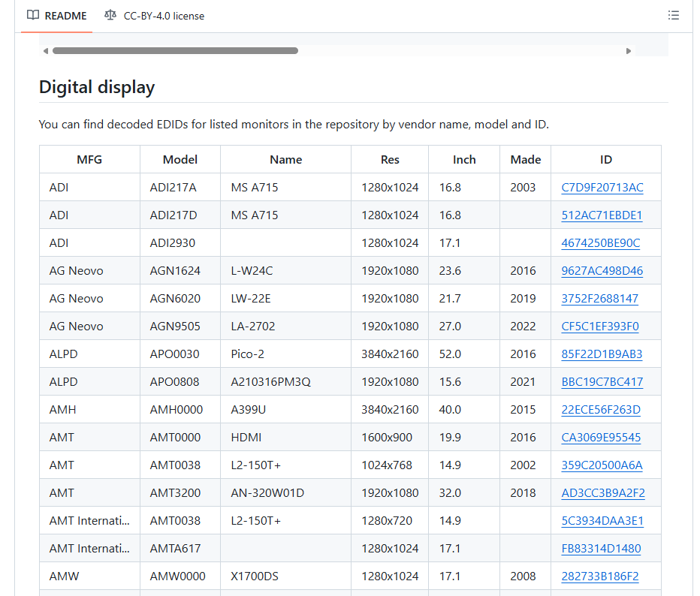The image size is (700, 596).
Task: Select model cell AMH0000
Action: click(x=180, y=410)
